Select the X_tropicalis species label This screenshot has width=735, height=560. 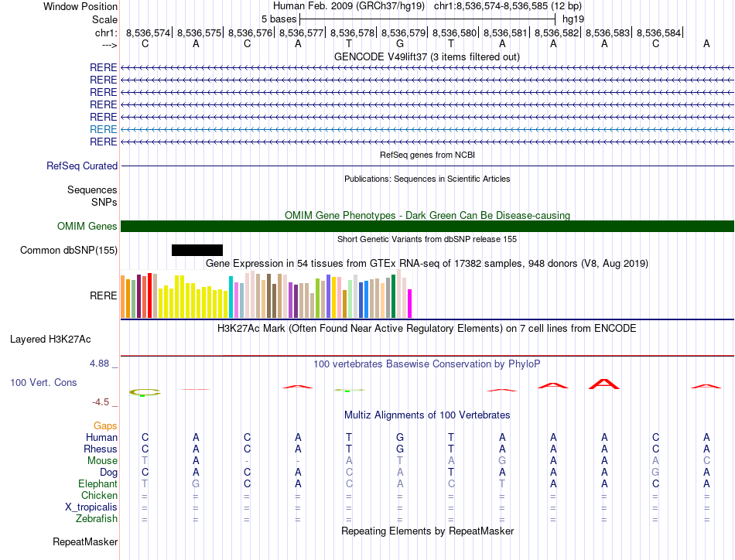click(91, 507)
